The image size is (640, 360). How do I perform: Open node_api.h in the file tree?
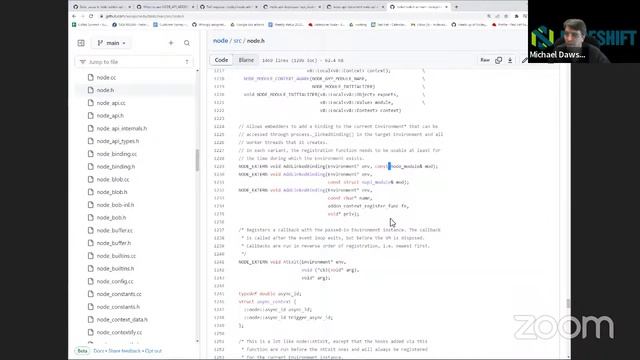[x=110, y=116]
